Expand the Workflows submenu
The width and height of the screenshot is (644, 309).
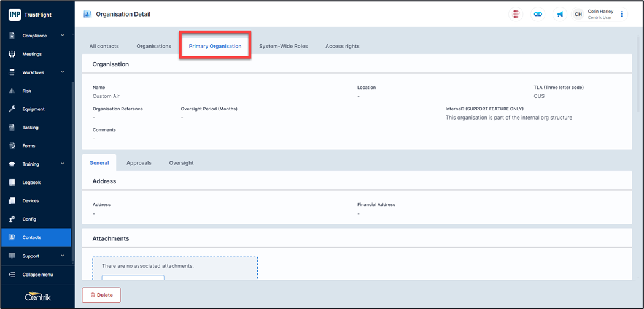[63, 72]
